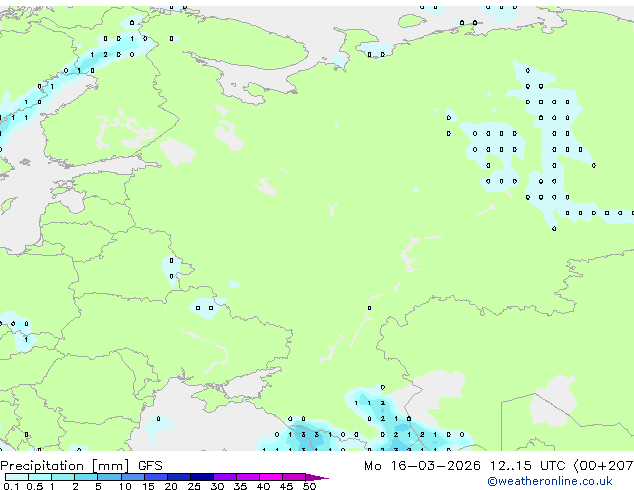This screenshot has width=634, height=490.
Task: Click the '50' legend scale label
Action: point(309,486)
